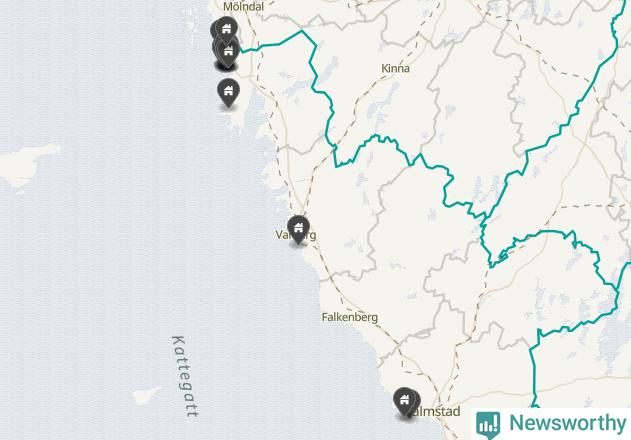Click the large island in the western sea
Viewport: 631px width, 440px height.
tap(27, 164)
